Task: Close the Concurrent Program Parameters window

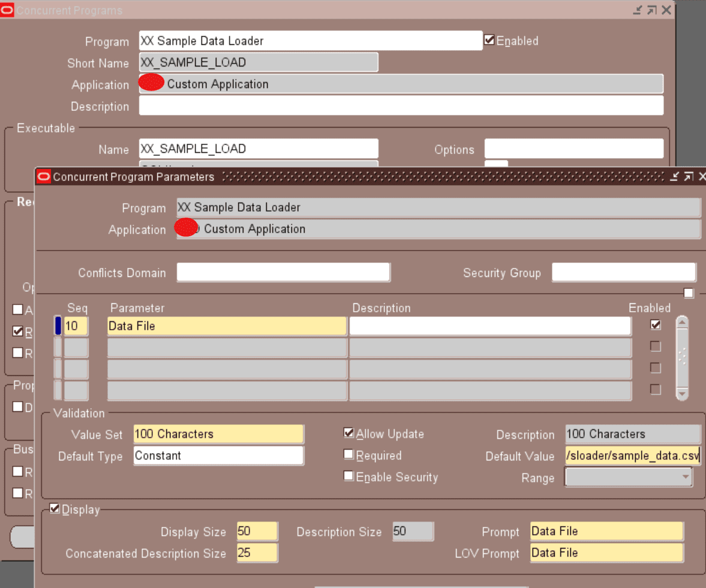Action: click(701, 176)
